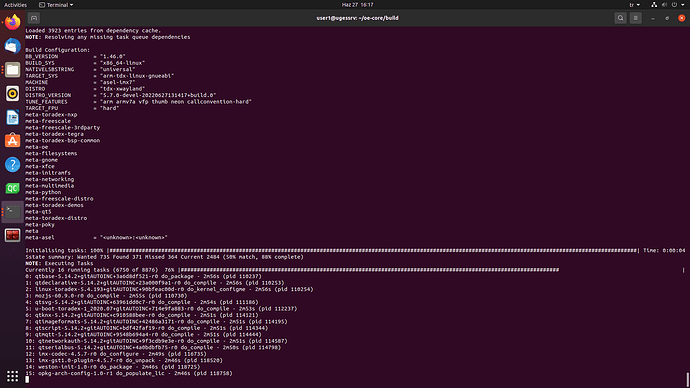Select the Terminal icon in dock
The width and height of the screenshot is (690, 388).
[x=12, y=212]
